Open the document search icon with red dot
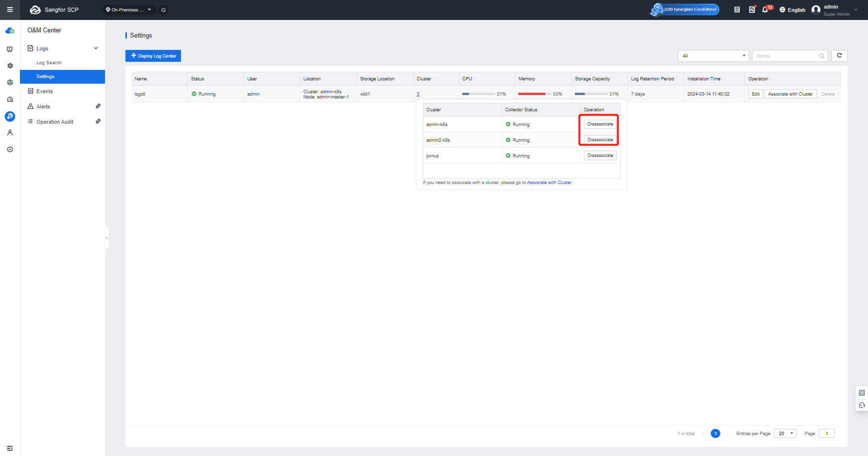This screenshot has width=868, height=456. (752, 10)
